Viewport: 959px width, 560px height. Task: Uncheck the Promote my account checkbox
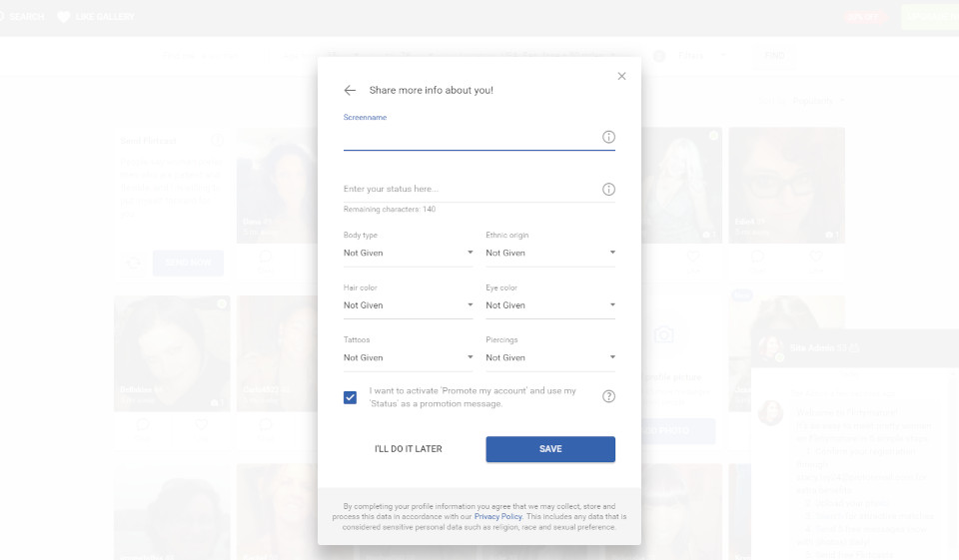(351, 397)
